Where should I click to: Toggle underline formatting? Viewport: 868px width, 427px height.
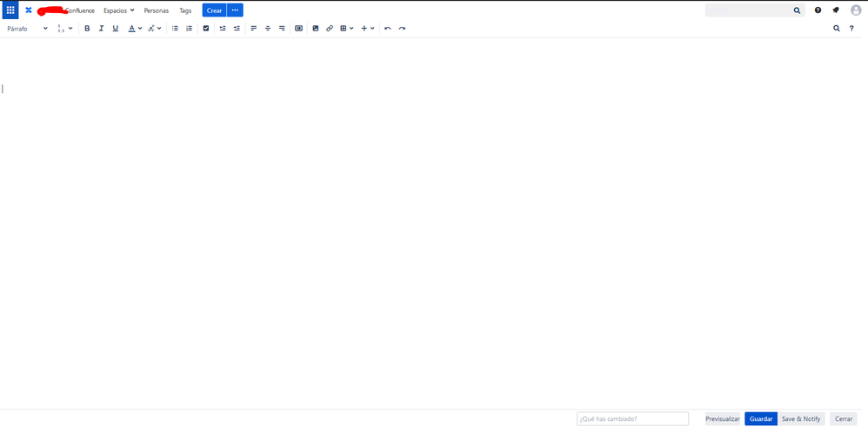tap(115, 28)
